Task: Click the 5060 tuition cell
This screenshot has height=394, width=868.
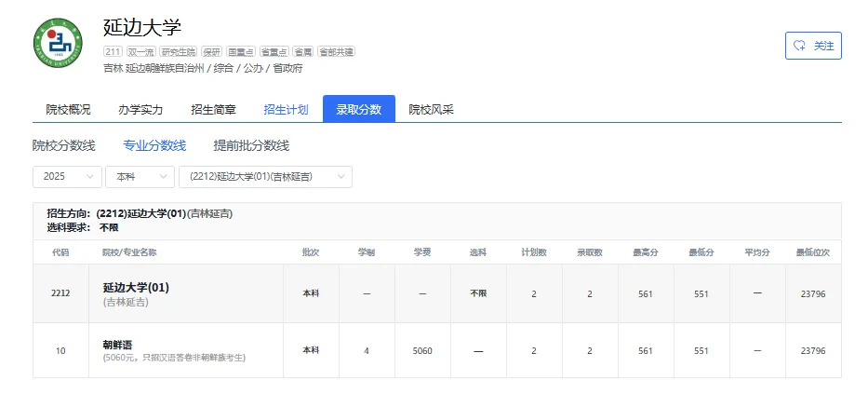Action: click(422, 351)
